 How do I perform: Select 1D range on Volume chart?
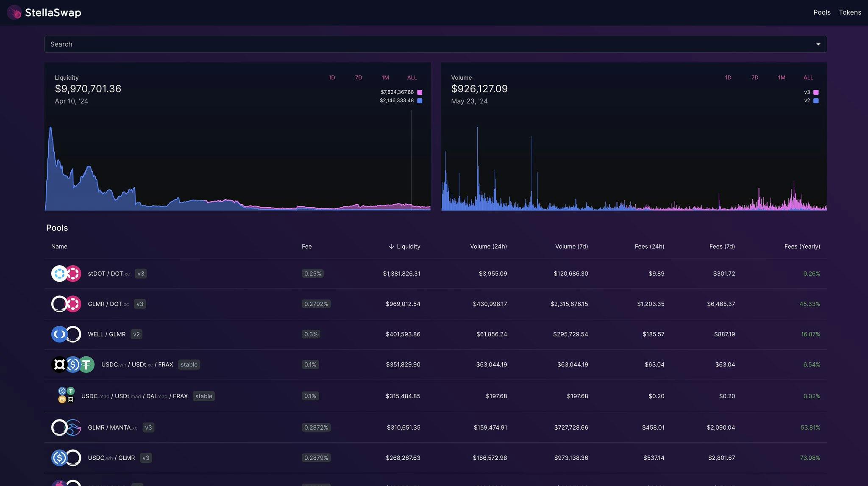pos(728,78)
